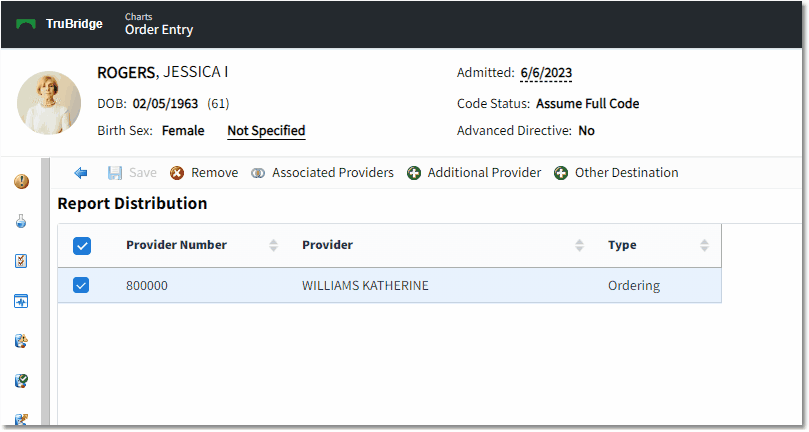Click the Not Specified gender link

(x=266, y=131)
